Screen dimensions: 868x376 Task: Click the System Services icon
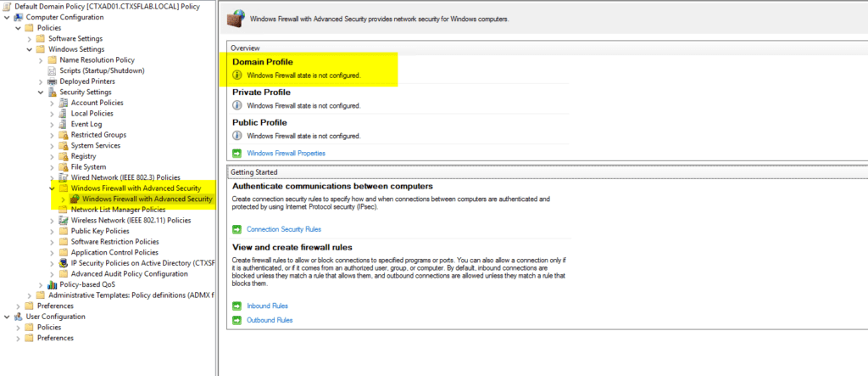[63, 145]
